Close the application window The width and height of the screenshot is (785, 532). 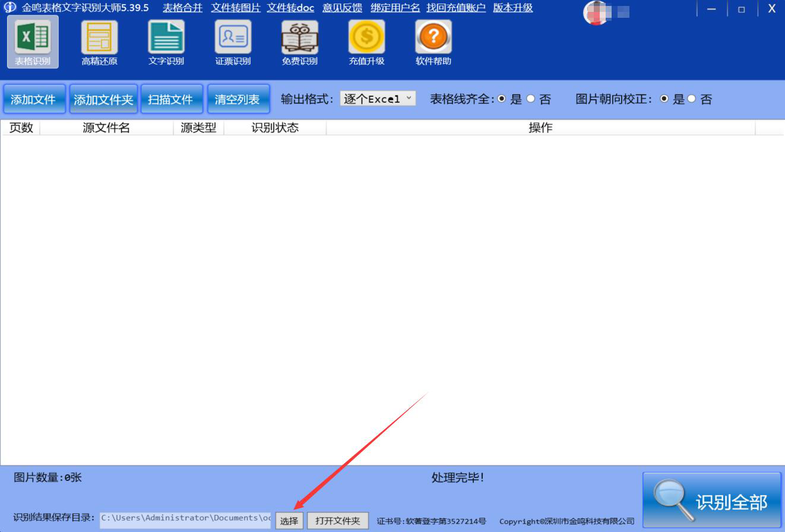click(x=772, y=9)
